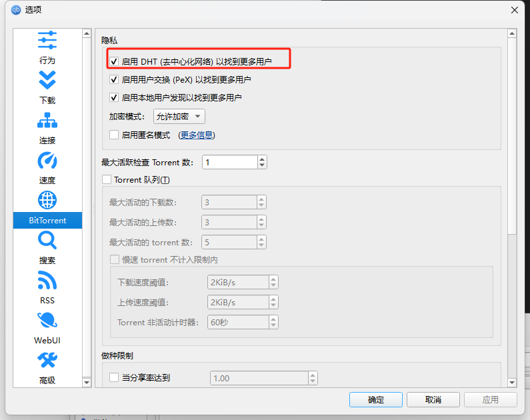Click the Torrent 非活动计时器 60秒 field
Screen dimensions: 530x420
coord(238,322)
